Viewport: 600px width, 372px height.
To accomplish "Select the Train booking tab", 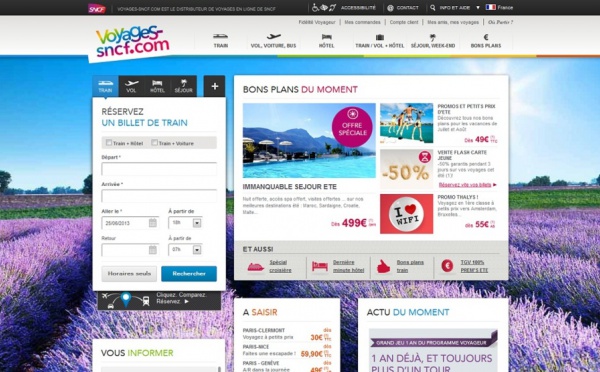I will pyautogui.click(x=105, y=86).
